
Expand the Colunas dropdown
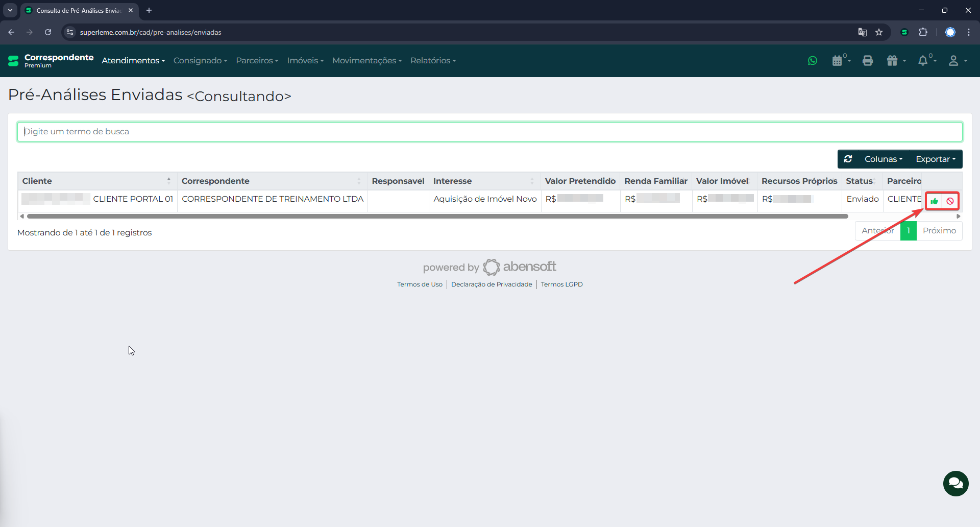(883, 159)
